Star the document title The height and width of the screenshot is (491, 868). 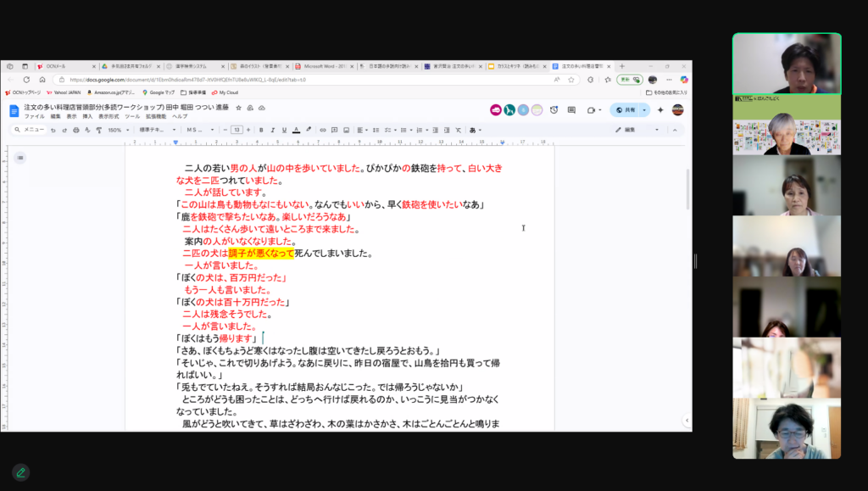(x=238, y=108)
